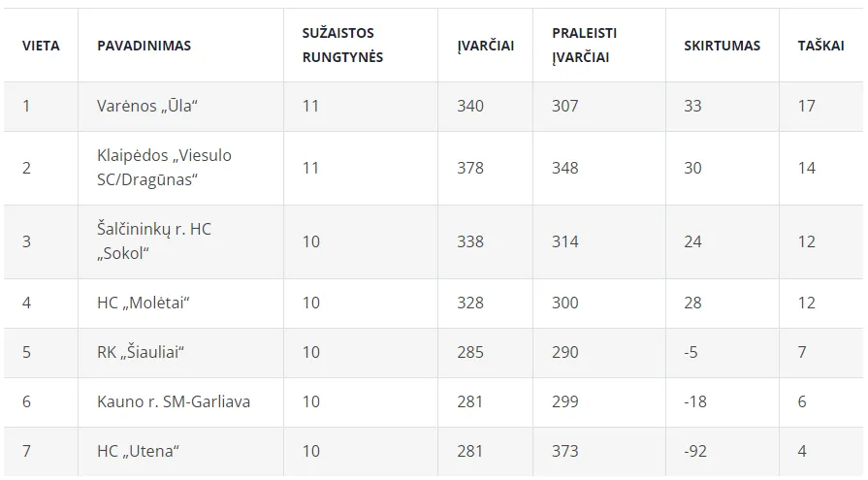Viewport: 868px width, 480px height.
Task: Click the goals scored value 378
Action: [x=470, y=168]
